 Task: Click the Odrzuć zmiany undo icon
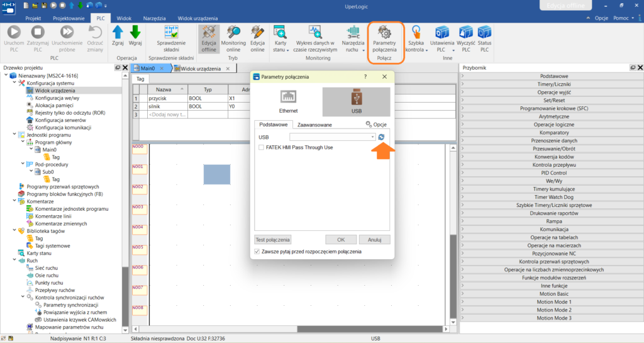click(x=96, y=32)
